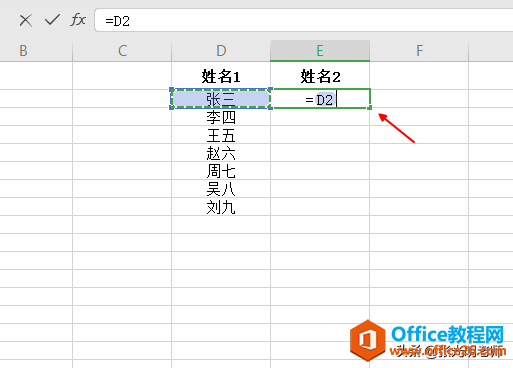Select the cell containing 刘九
Image resolution: width=513 pixels, height=368 pixels.
[221, 207]
